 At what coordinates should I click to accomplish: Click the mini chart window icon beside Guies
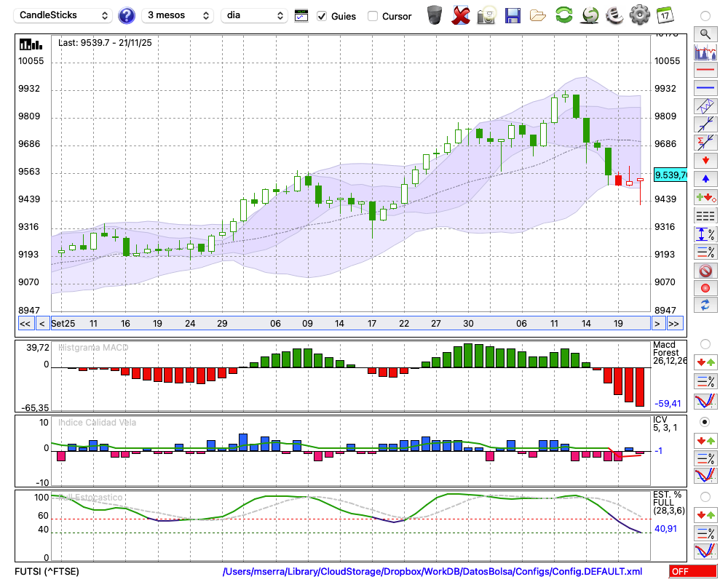(x=301, y=16)
